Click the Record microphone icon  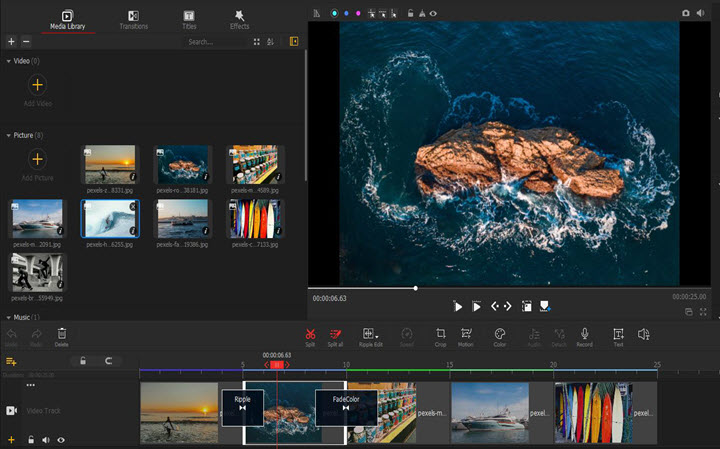point(585,333)
